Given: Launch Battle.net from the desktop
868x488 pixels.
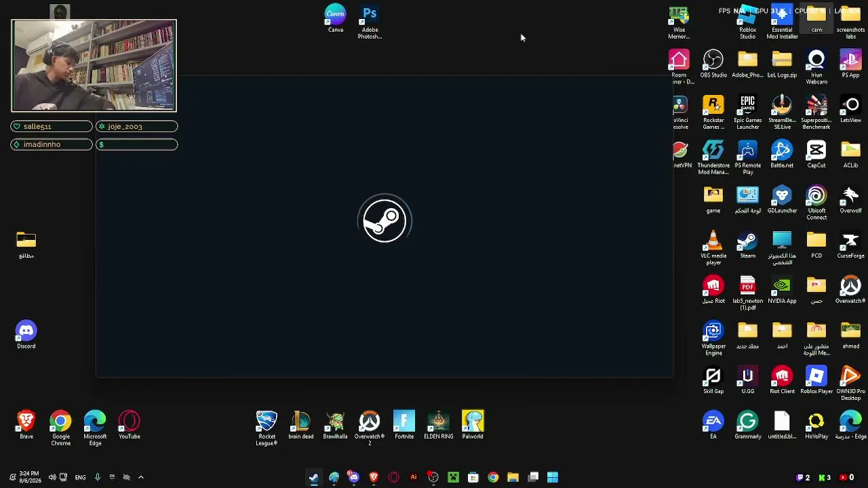Looking at the screenshot, I should [x=782, y=155].
